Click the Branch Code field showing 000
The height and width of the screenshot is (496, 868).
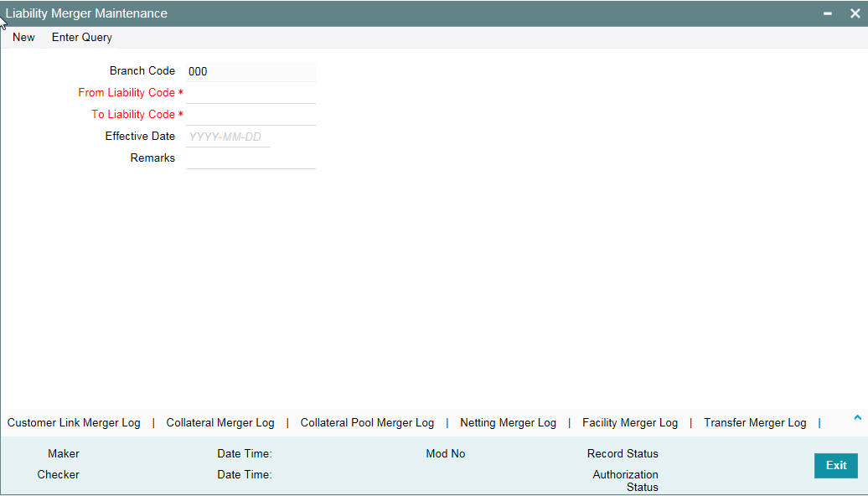(251, 71)
